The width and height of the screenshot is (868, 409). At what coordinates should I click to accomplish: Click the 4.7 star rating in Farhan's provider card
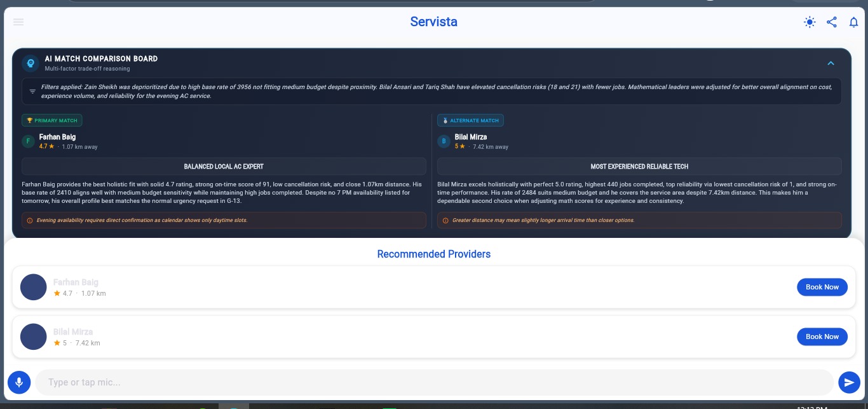click(x=63, y=293)
